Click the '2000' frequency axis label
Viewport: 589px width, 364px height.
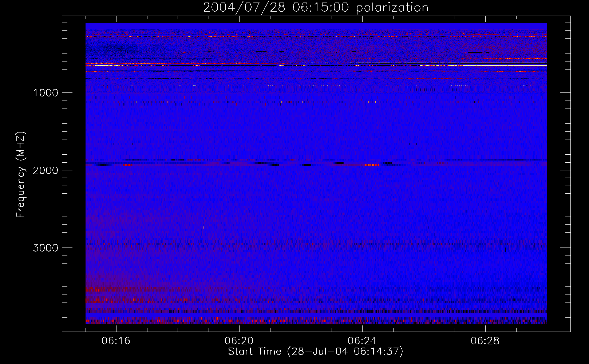point(46,170)
